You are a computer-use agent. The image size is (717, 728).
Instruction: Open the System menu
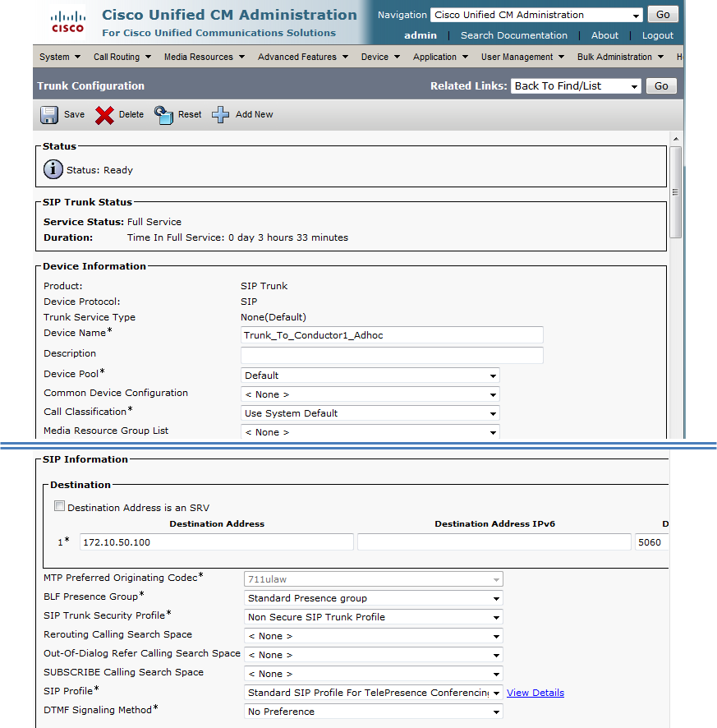(60, 57)
